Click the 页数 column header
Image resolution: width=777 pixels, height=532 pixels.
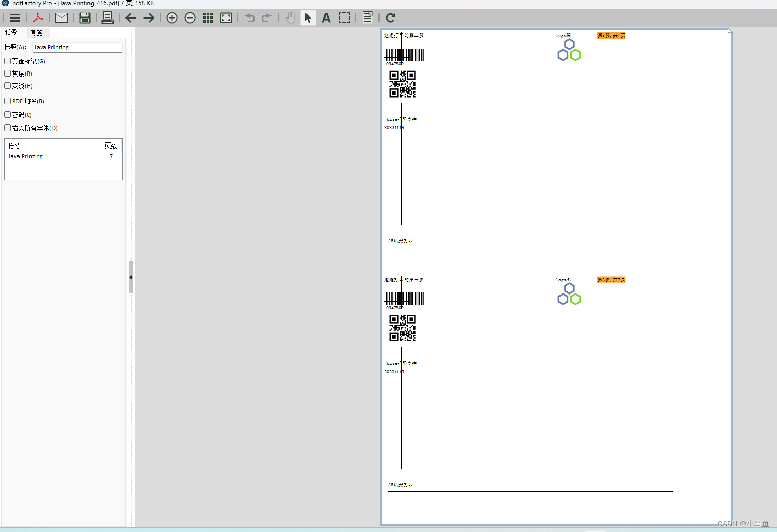[x=111, y=145]
